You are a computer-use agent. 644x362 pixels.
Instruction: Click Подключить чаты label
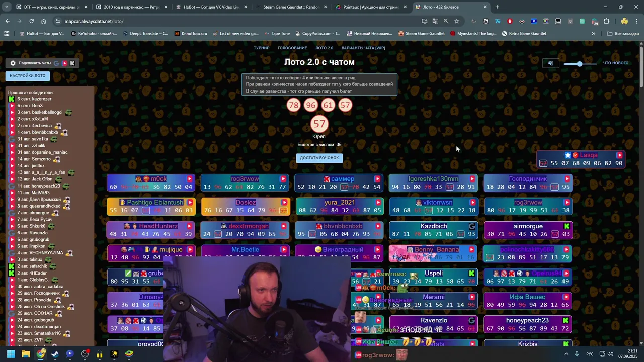tap(35, 63)
